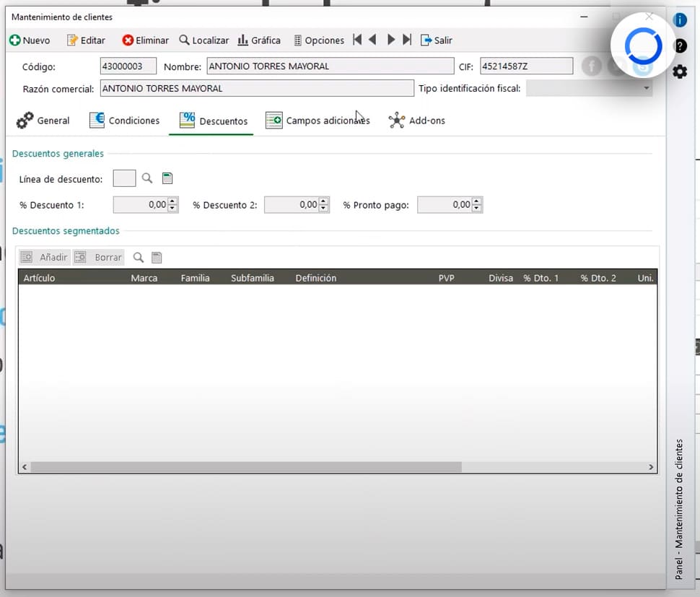
Task: View the Add-ons tab
Action: pos(417,120)
